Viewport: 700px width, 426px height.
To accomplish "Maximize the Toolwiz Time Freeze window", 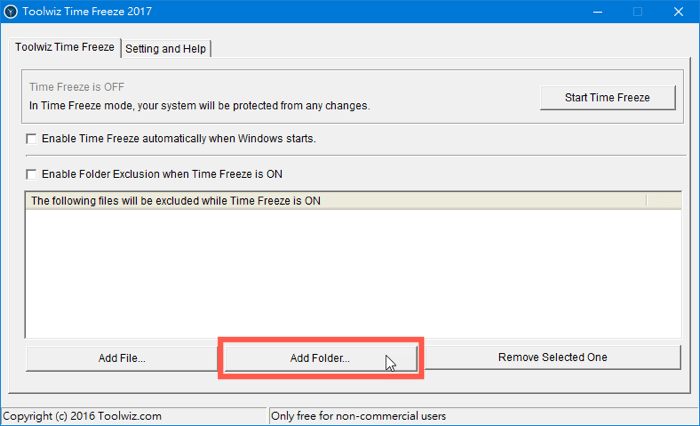I will pos(637,12).
